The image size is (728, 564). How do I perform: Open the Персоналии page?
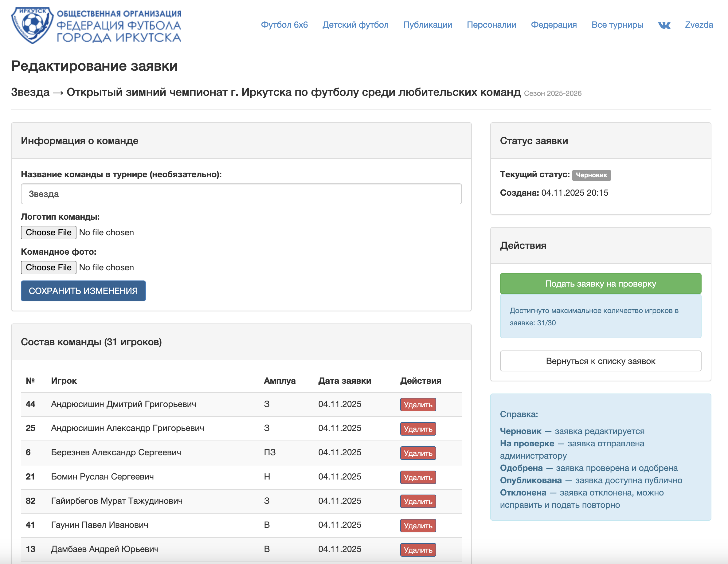[491, 25]
